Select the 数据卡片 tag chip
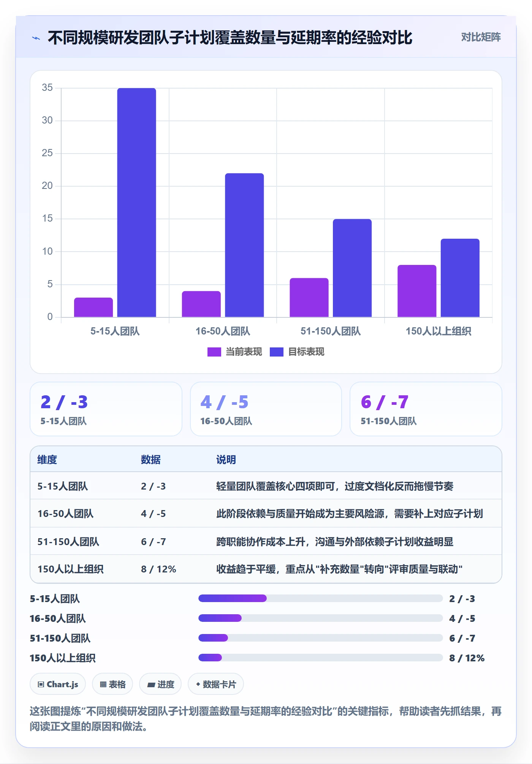The width and height of the screenshot is (532, 764). coord(216,684)
